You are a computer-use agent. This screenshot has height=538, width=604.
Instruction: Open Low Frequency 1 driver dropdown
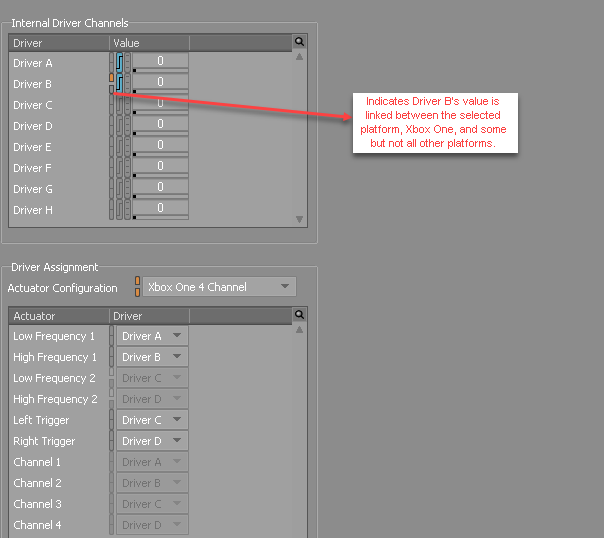[152, 336]
